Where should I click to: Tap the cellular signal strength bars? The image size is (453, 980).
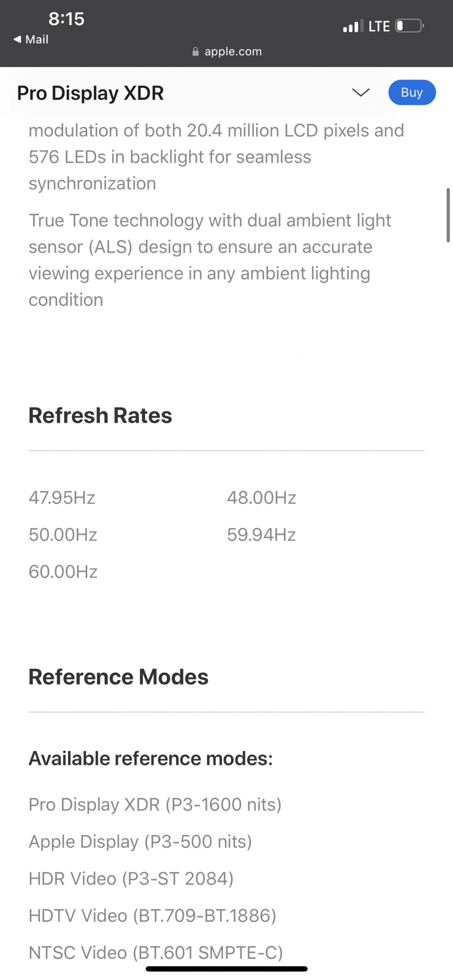(x=353, y=26)
